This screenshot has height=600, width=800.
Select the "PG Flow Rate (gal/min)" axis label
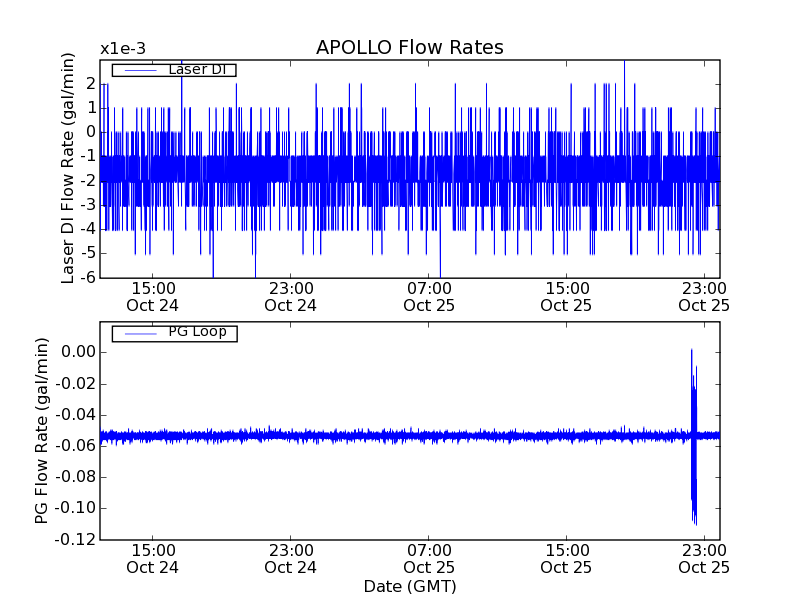coord(41,431)
